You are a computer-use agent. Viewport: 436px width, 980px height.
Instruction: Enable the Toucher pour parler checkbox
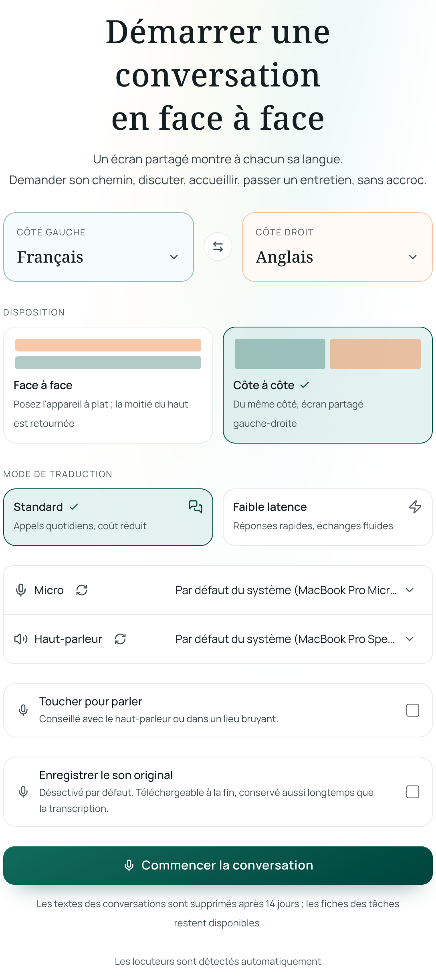click(413, 710)
